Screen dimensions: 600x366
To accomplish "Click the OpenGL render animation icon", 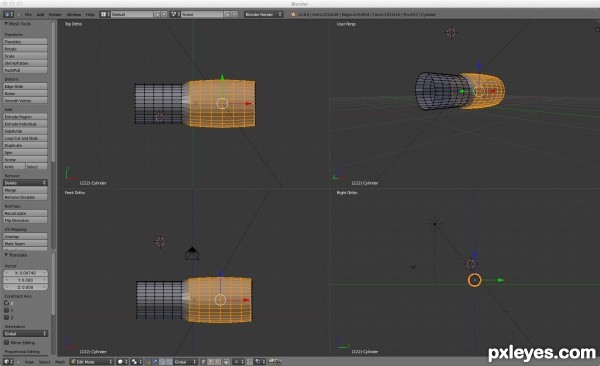I will tap(279, 361).
